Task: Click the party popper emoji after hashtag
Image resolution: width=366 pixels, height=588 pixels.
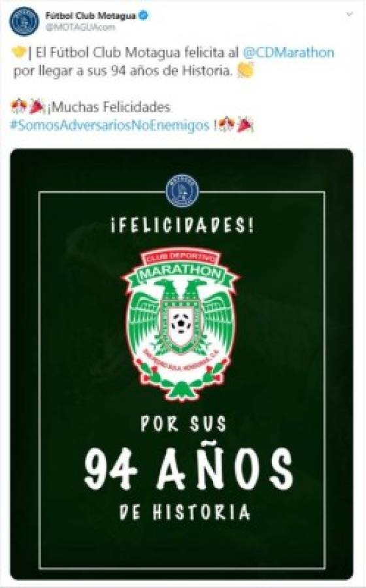Action: coord(246,125)
